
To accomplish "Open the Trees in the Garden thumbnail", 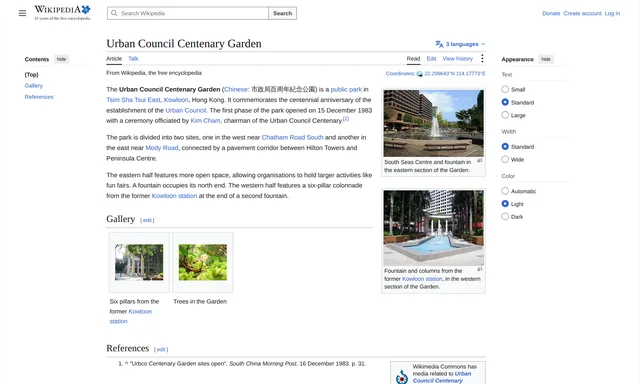I will pos(203,262).
